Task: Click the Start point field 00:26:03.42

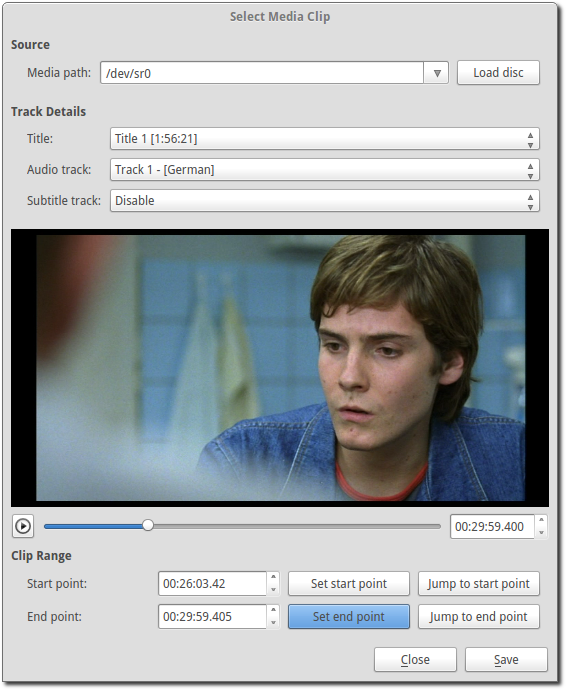Action: (x=212, y=584)
